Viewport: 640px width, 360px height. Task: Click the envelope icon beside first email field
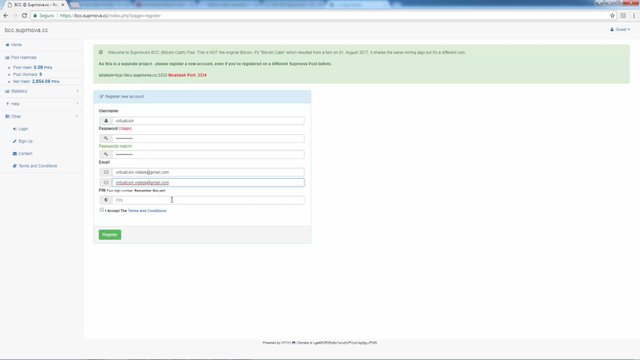pos(106,172)
